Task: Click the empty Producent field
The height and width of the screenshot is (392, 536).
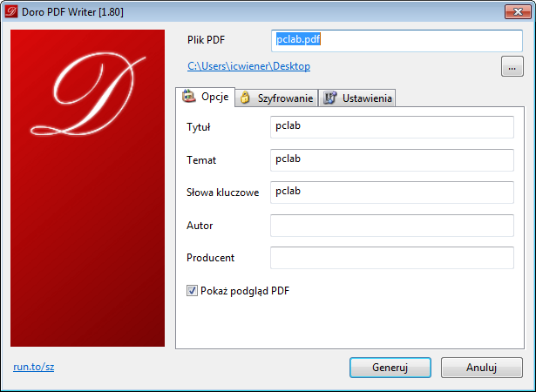Action: click(x=391, y=258)
